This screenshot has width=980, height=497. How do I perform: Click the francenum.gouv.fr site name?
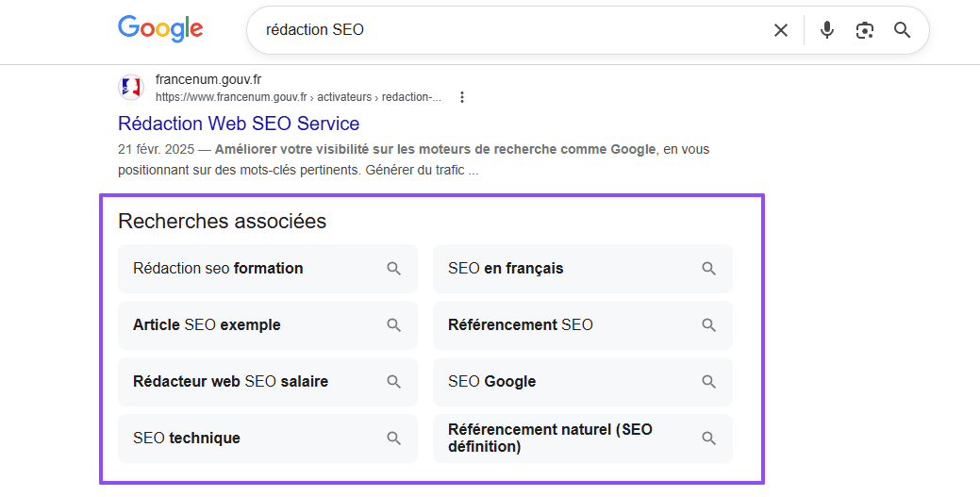coord(208,79)
